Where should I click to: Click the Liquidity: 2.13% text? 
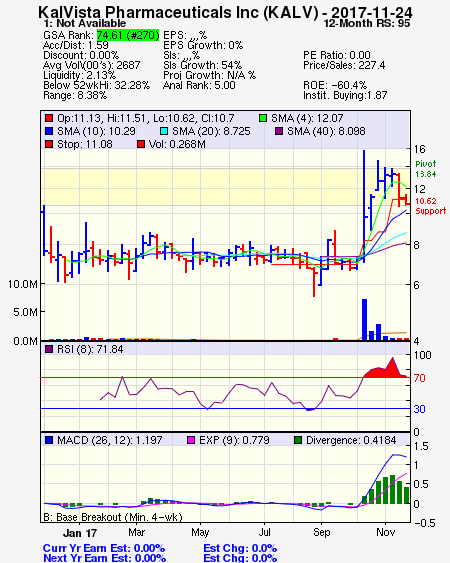[79, 75]
